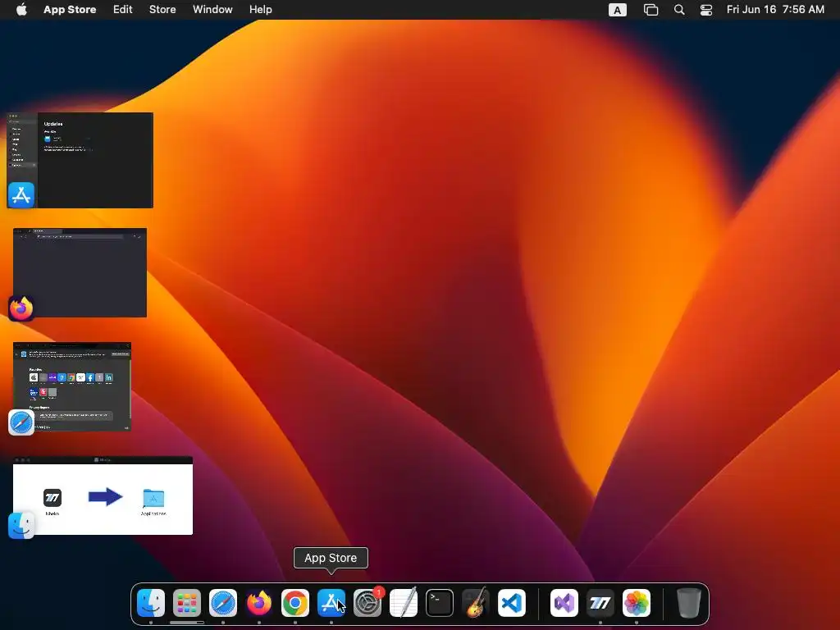Viewport: 840px width, 630px height.
Task: Click the date and time in the menu bar
Action: point(775,9)
